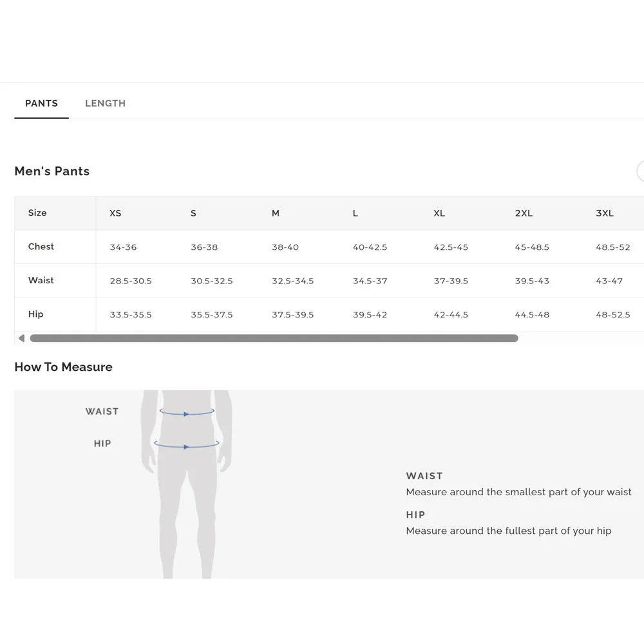Click 'Measure around the fullest part of your hip'

tap(509, 531)
